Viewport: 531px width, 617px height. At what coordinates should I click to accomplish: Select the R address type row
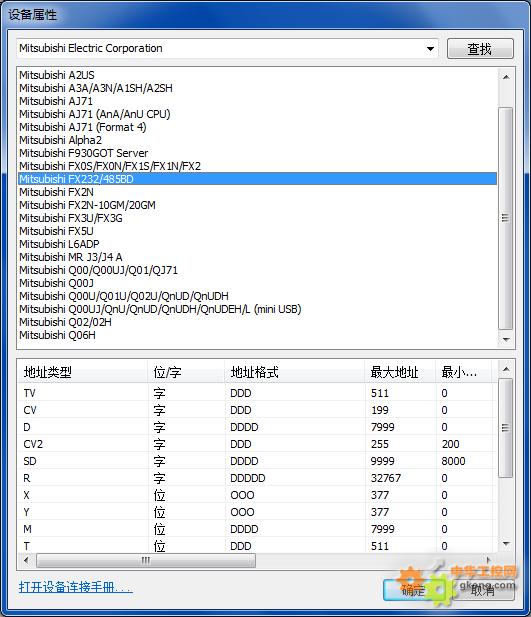click(x=255, y=478)
